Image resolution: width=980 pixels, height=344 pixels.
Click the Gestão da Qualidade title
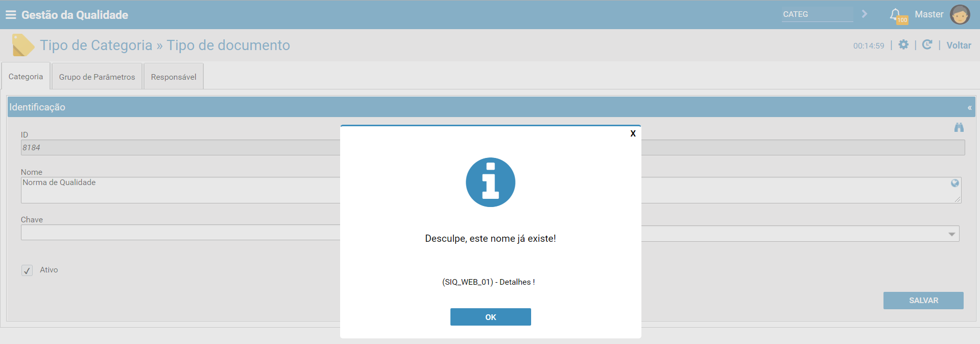click(x=75, y=15)
